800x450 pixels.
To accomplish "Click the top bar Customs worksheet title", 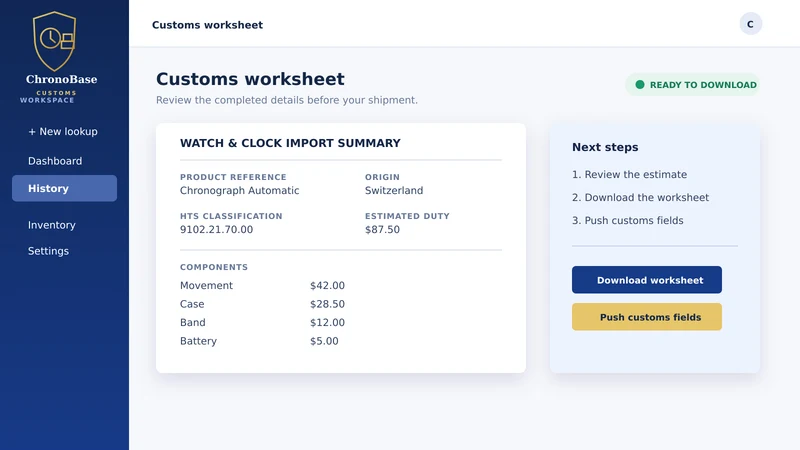I will [208, 25].
